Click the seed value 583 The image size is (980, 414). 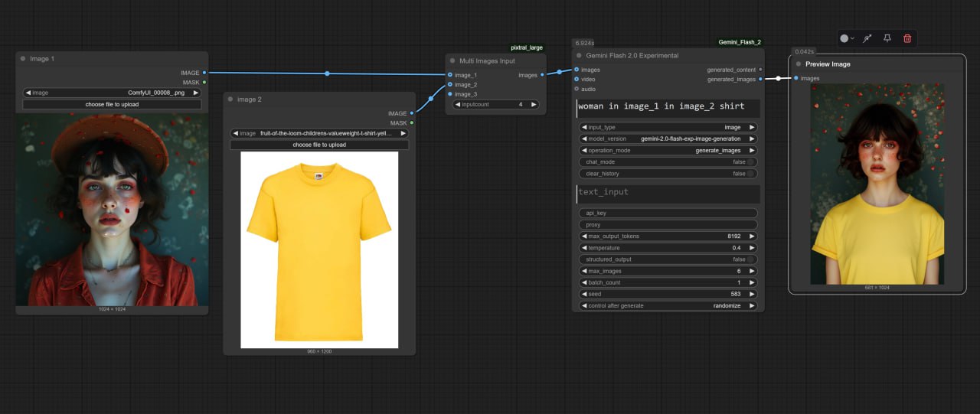tap(735, 294)
